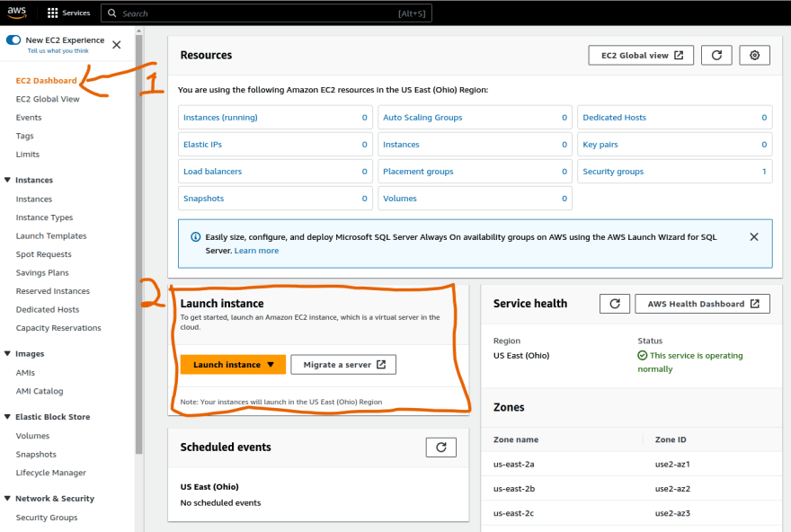791x532 pixels.
Task: Click Load balancers resource link
Action: point(212,172)
